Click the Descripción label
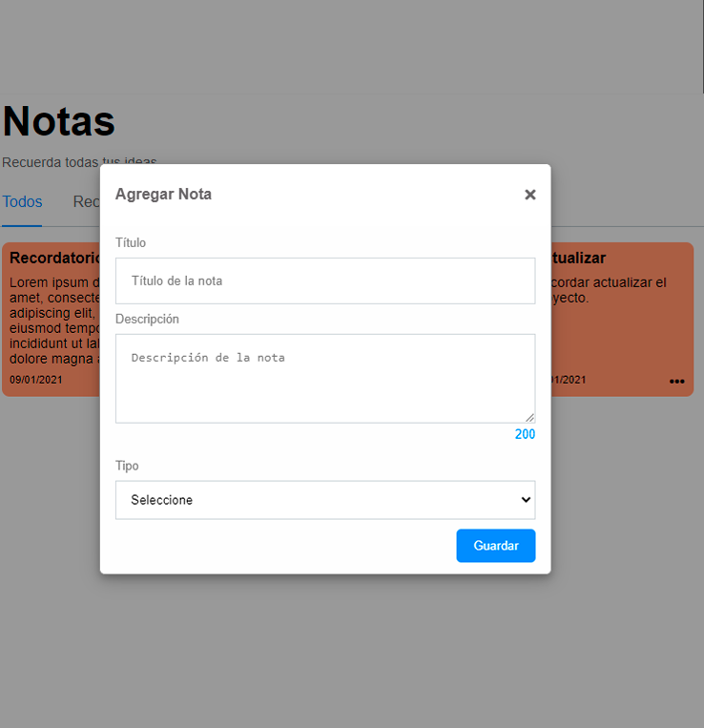Screen dimensions: 704x728 [147, 319]
